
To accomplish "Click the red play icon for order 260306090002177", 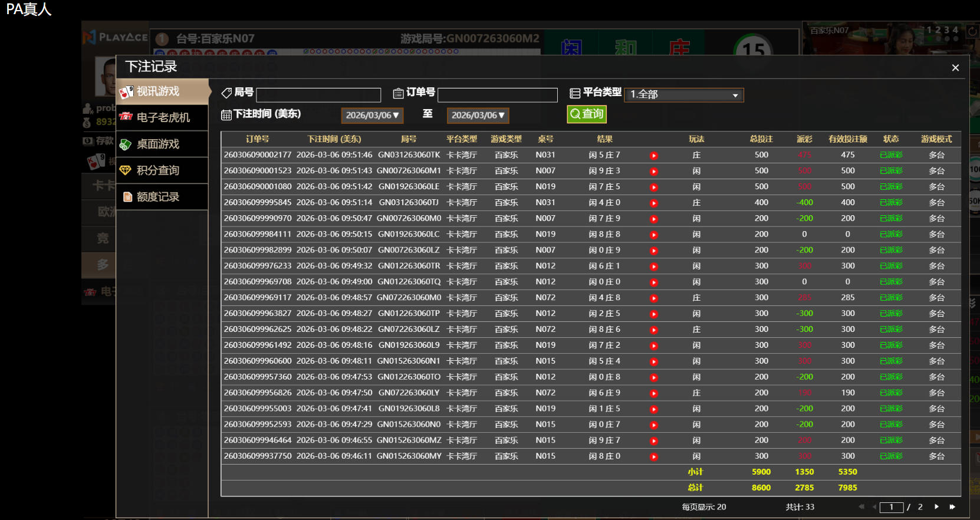I will click(x=653, y=156).
